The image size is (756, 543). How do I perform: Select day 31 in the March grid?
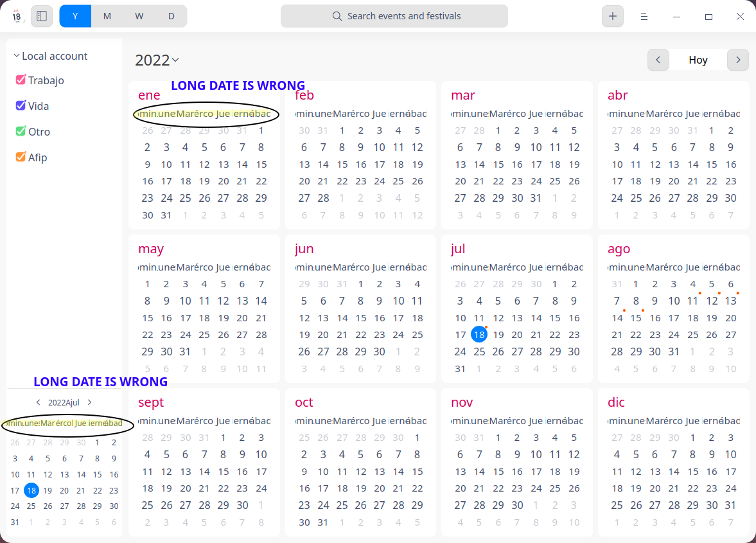536,198
